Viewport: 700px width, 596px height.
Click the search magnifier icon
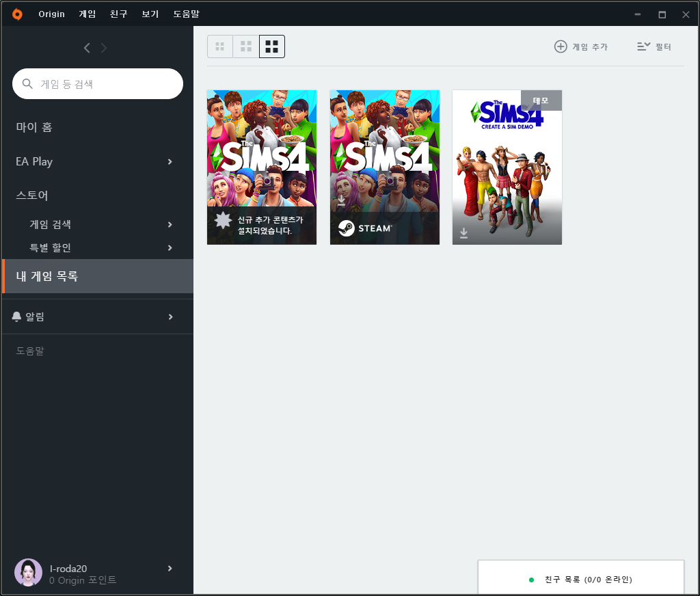point(27,83)
